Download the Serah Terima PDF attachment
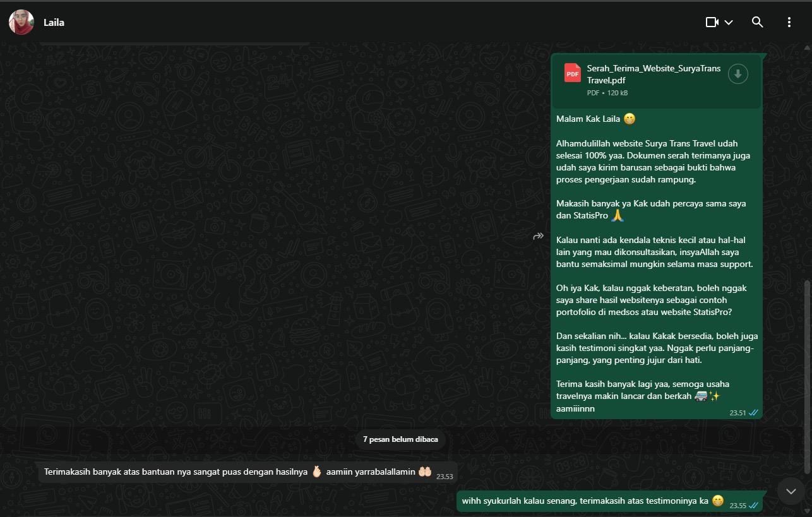Screen dimensions: 812x517 (x=737, y=74)
